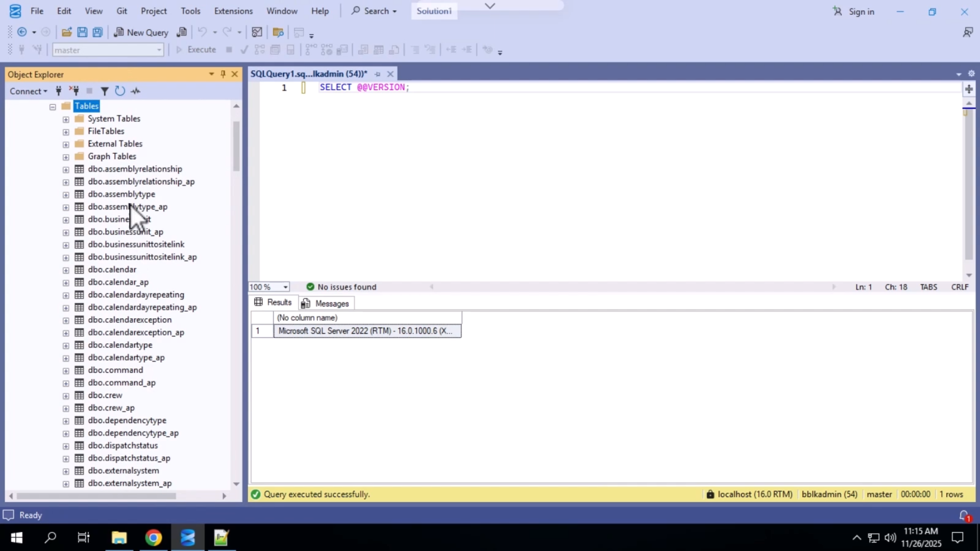The width and height of the screenshot is (980, 551).
Task: Open Chrome from the Windows taskbar
Action: (154, 537)
